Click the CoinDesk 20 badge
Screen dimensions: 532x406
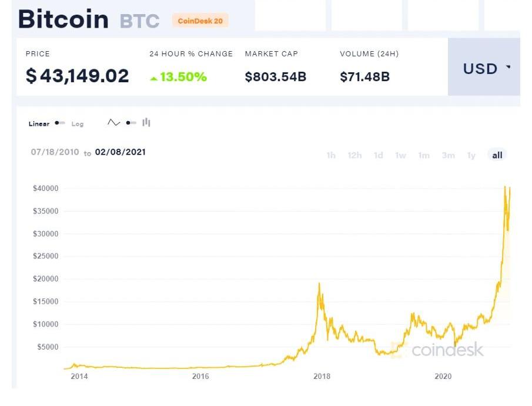[200, 21]
